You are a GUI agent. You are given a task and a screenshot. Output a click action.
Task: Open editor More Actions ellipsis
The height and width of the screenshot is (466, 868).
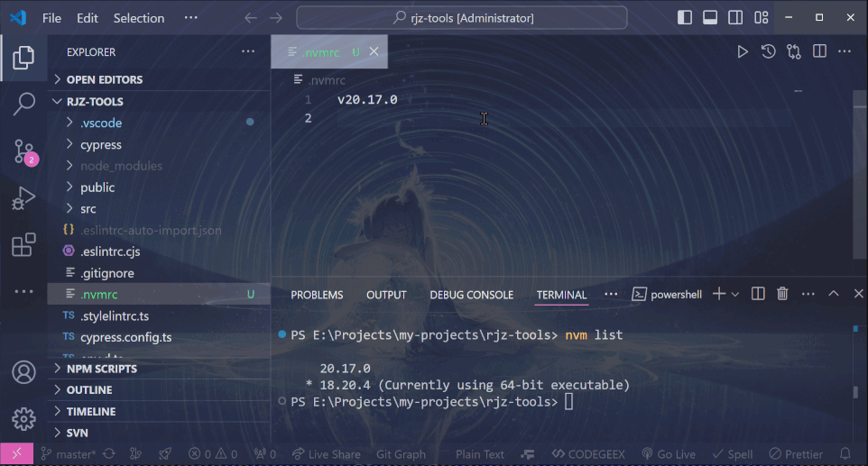pyautogui.click(x=845, y=51)
